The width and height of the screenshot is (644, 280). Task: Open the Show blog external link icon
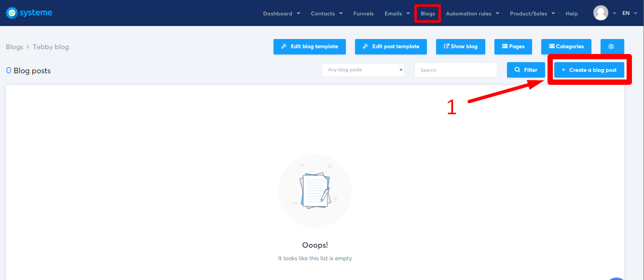click(447, 46)
